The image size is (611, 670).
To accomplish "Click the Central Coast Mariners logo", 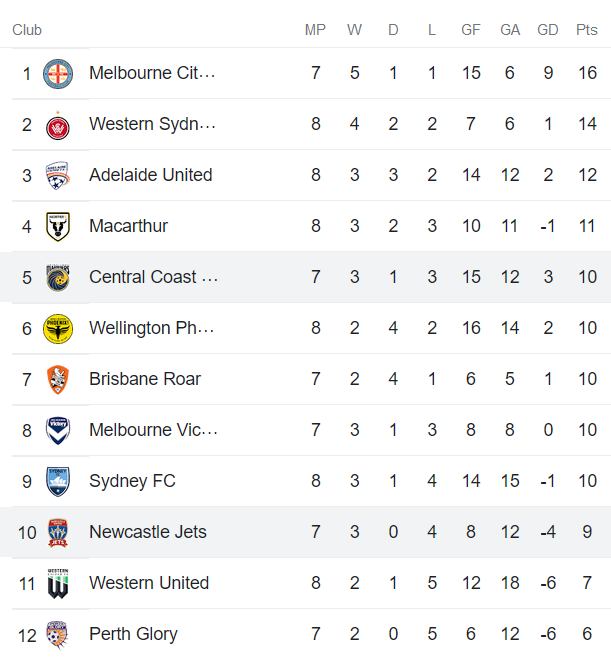I will point(58,277).
